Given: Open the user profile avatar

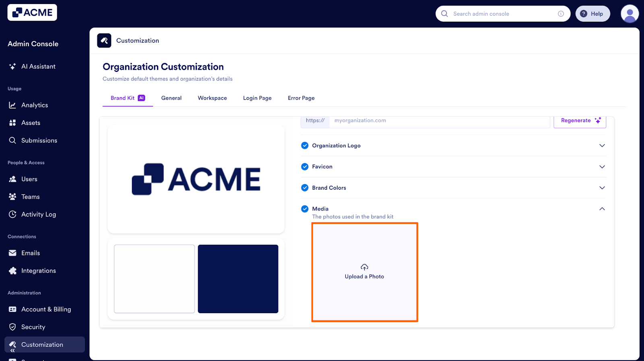Looking at the screenshot, I should [630, 14].
